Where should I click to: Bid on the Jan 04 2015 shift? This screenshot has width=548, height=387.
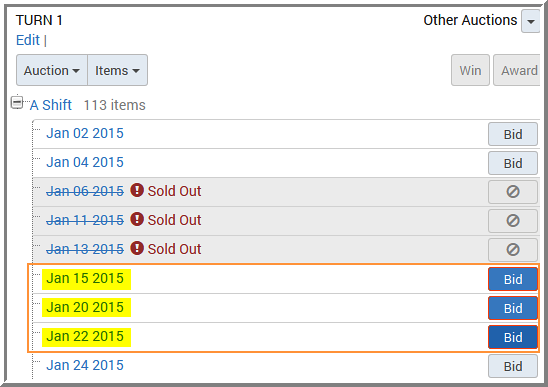tap(513, 163)
